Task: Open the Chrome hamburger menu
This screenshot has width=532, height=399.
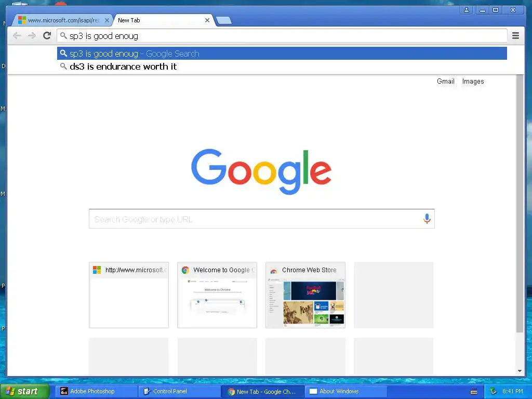Action: (515, 36)
